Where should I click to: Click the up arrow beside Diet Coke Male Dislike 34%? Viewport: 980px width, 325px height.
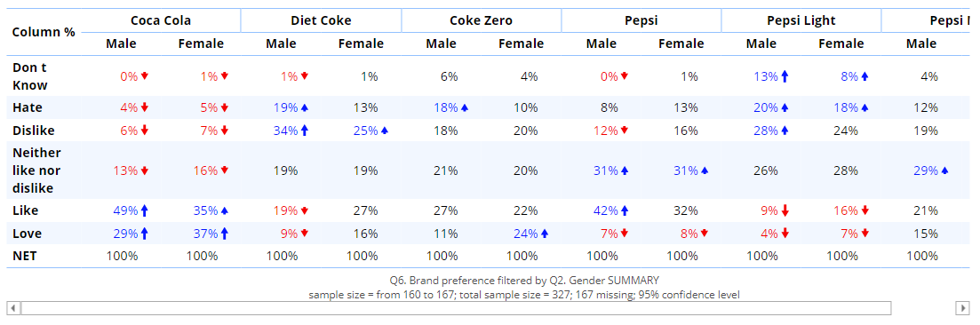pyautogui.click(x=305, y=130)
